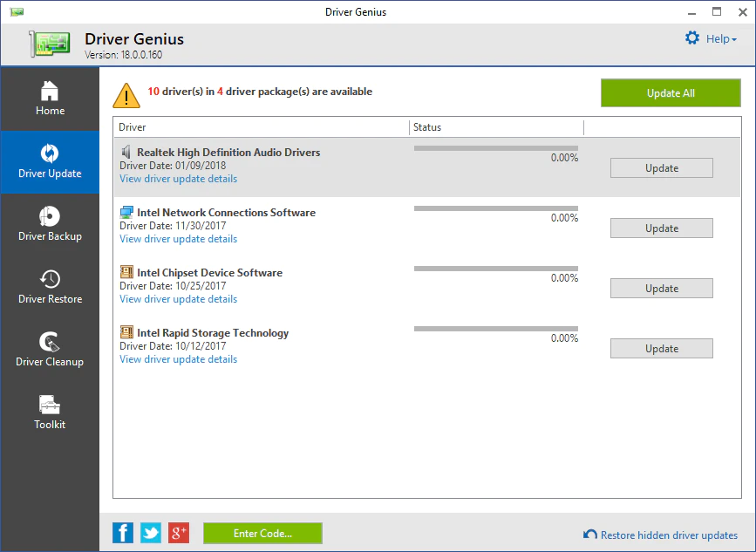
Task: View driver update details for Intel Network
Action: click(179, 239)
